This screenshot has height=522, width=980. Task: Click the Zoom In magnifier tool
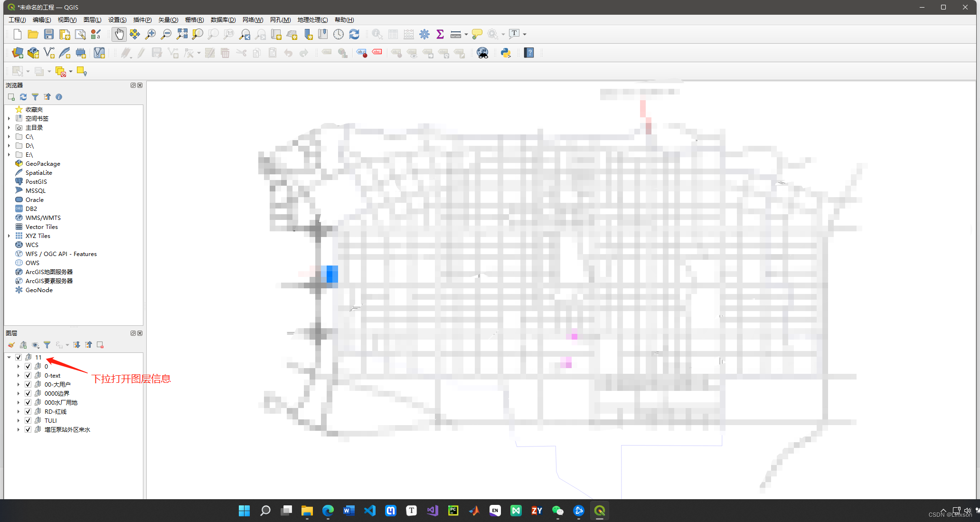[x=151, y=34]
